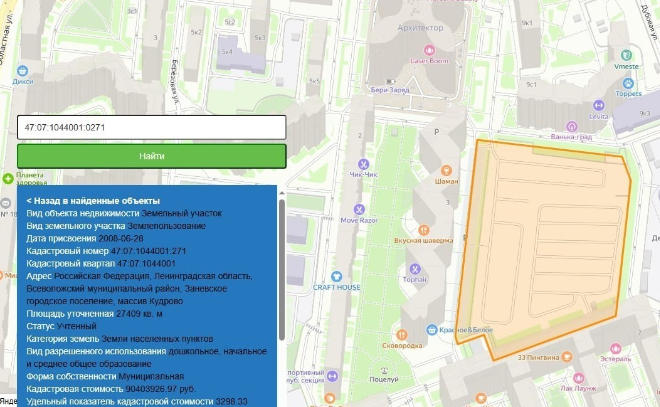Screen dimensions: 660x407
Task: Select the Ванька-град marker icon
Action: [571, 126]
